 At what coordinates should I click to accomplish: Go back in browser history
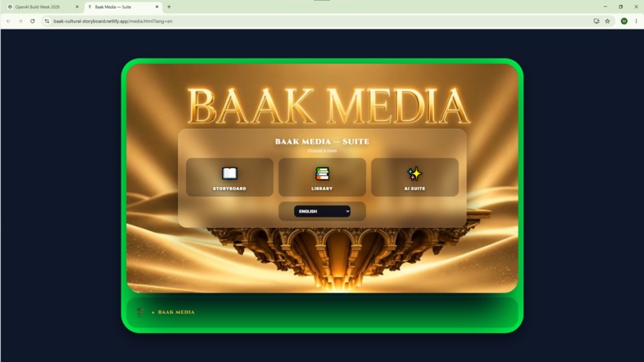pyautogui.click(x=9, y=21)
